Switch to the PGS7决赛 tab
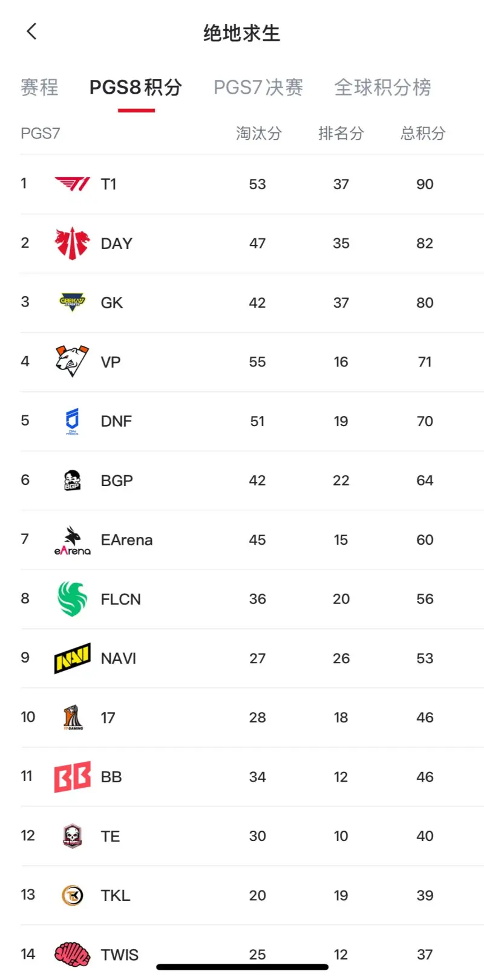Image resolution: width=484 pixels, height=980 pixels. (x=258, y=87)
